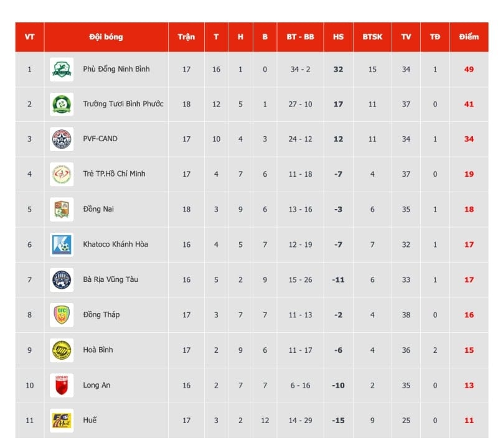Open the Phù Đổng Ninh Bình team name
This screenshot has height=448, width=498.
pos(116,69)
